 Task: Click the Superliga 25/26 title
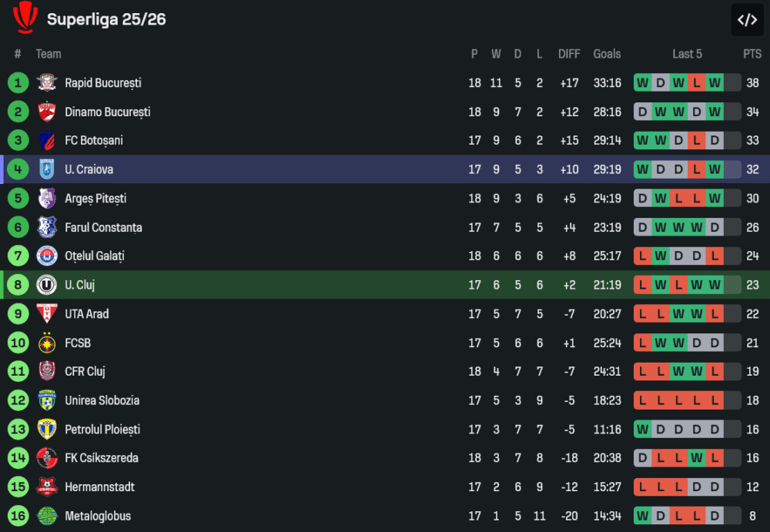coord(106,19)
